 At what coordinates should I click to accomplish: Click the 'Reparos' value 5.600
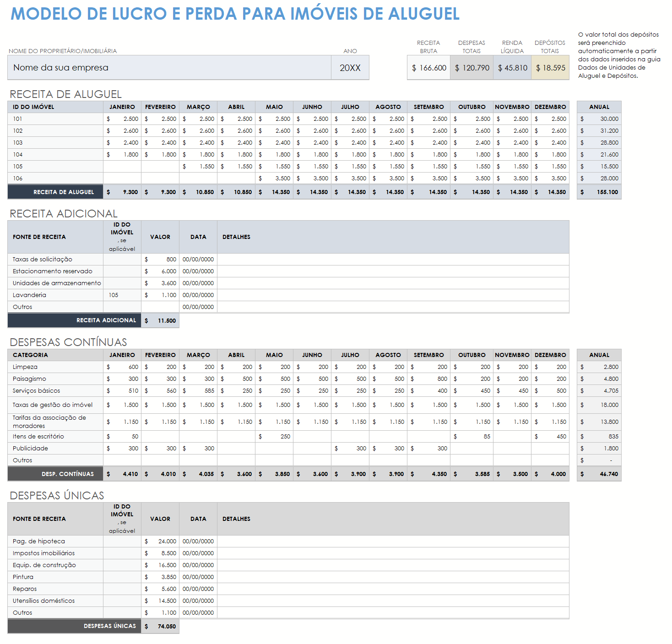(x=160, y=589)
